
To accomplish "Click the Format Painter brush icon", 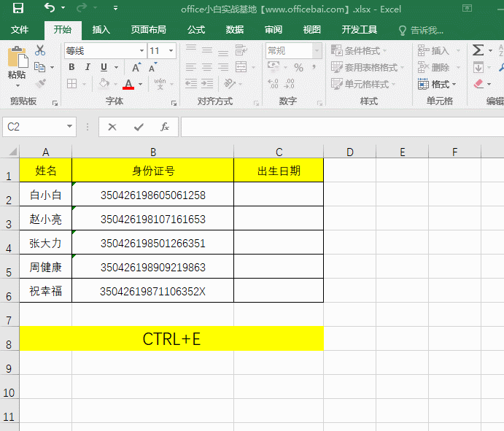I will pos(41,84).
